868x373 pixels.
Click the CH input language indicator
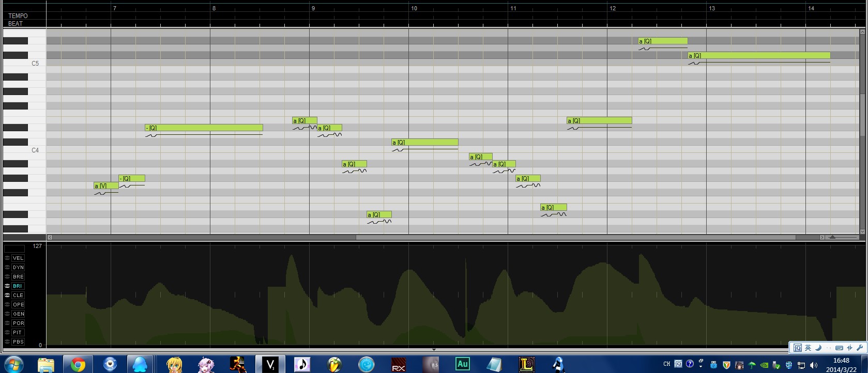click(667, 364)
